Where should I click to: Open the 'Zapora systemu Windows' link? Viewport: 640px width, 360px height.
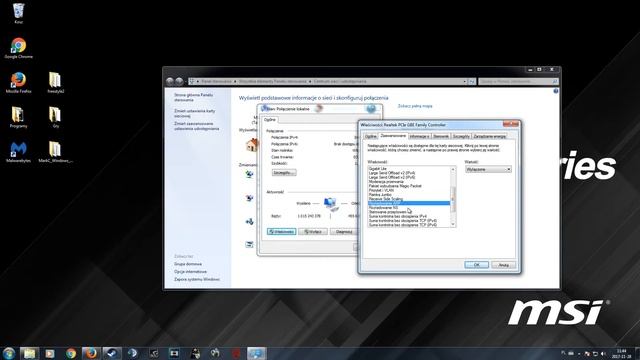click(197, 280)
